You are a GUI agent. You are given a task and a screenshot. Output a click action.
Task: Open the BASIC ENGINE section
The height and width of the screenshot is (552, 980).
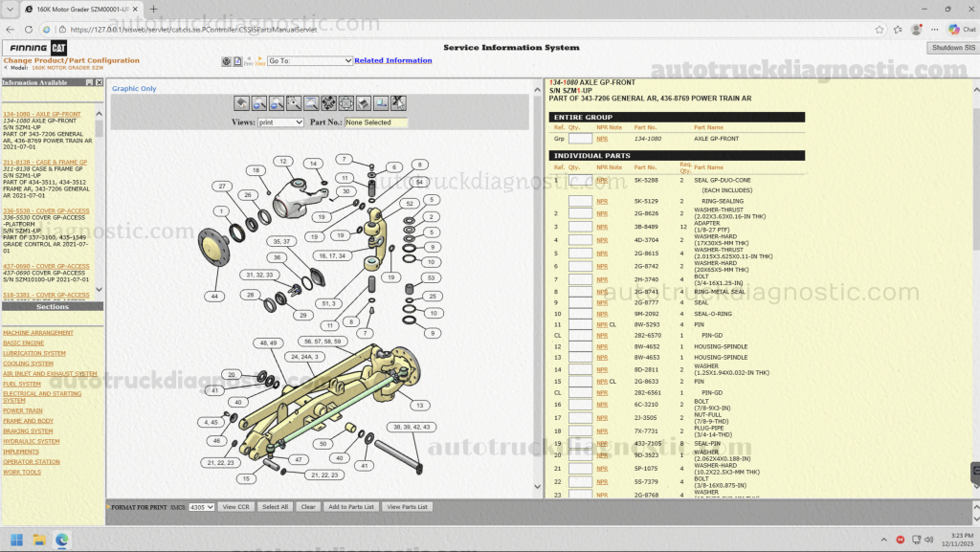24,342
